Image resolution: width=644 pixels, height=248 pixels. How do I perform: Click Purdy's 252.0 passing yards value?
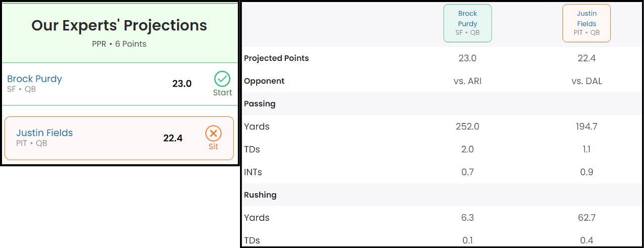(467, 126)
